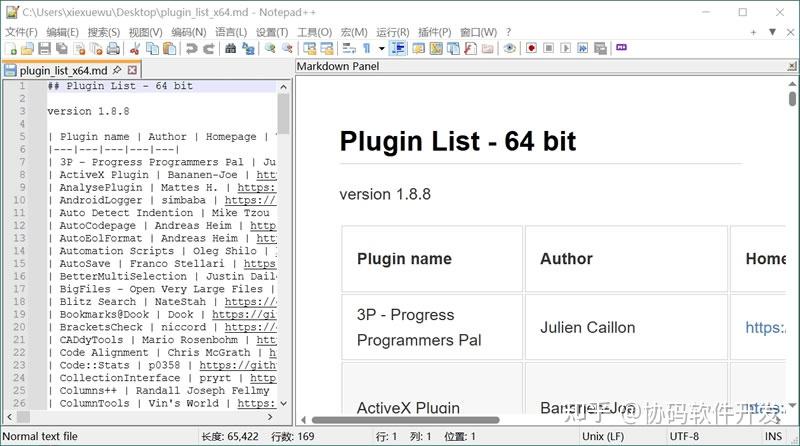The height and width of the screenshot is (446, 800).
Task: Toggle Document Map panel icon
Action: point(436,48)
